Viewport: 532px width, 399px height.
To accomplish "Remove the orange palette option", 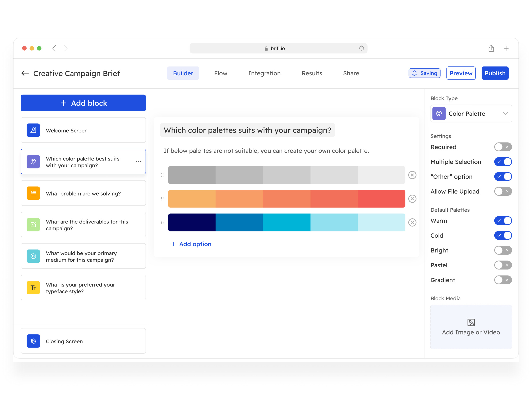I will point(412,199).
